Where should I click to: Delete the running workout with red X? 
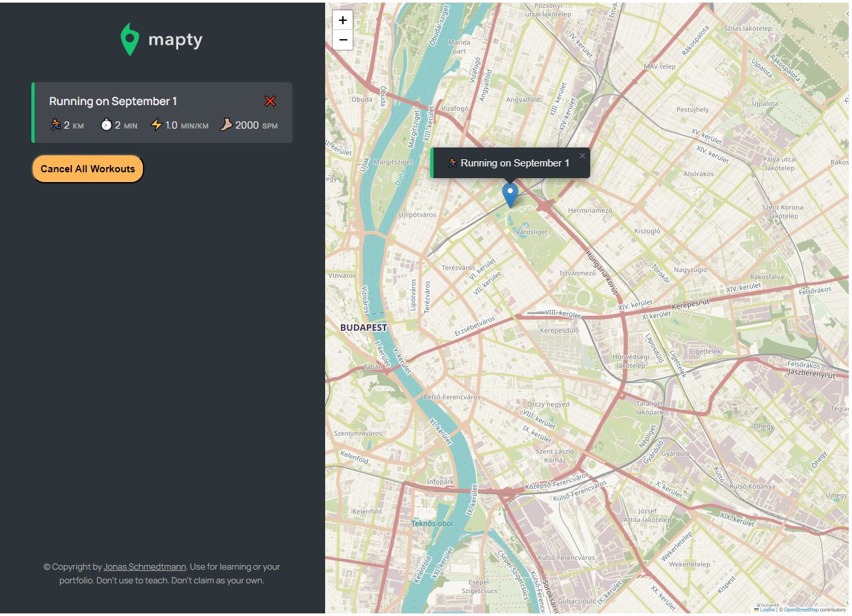pos(270,101)
